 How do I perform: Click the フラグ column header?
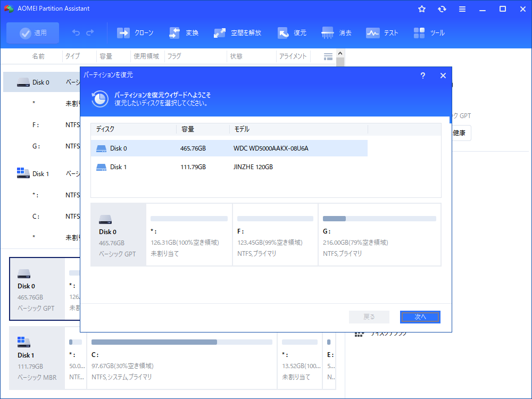[x=174, y=56]
